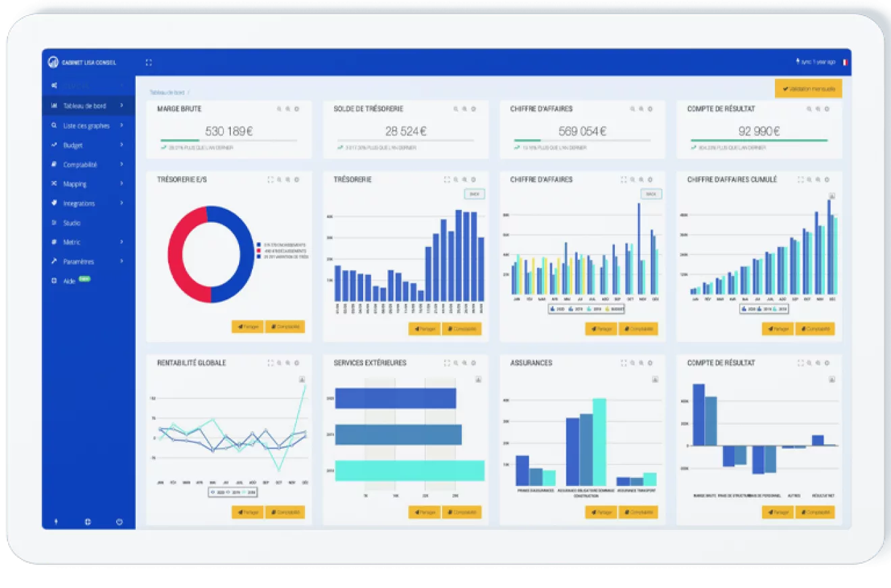The height and width of the screenshot is (588, 891).
Task: Expand Trésorerie E/S chart to fullscreen
Action: (270, 180)
